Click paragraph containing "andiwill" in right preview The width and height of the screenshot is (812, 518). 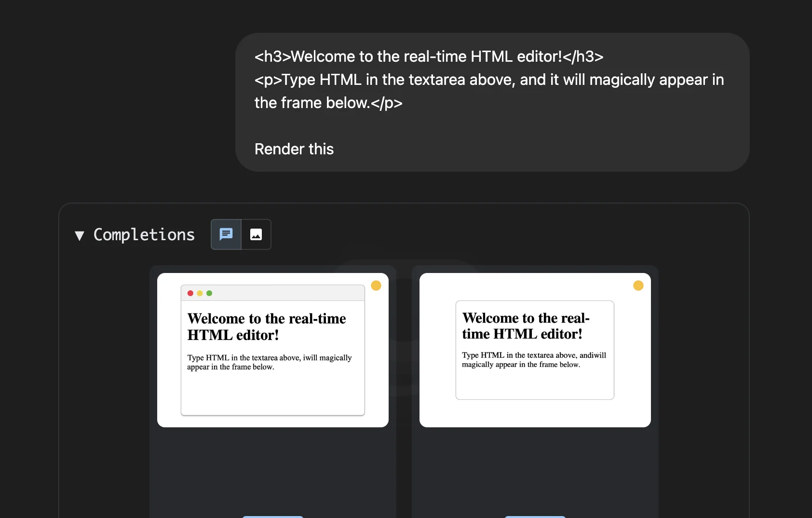coord(534,360)
